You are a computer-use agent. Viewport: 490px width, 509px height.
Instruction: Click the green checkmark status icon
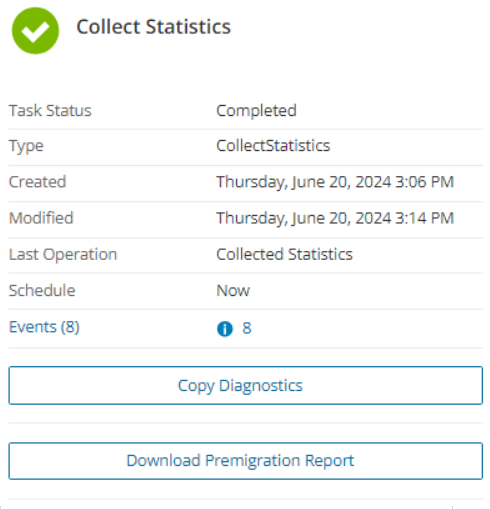pyautogui.click(x=35, y=31)
